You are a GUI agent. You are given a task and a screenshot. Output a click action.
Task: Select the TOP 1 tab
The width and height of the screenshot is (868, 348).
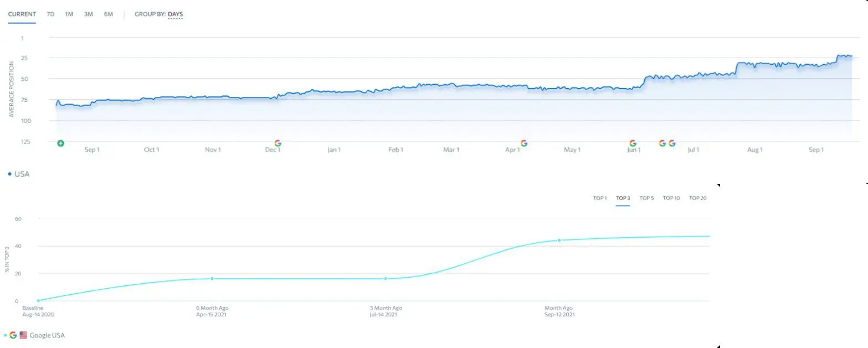[x=600, y=198]
